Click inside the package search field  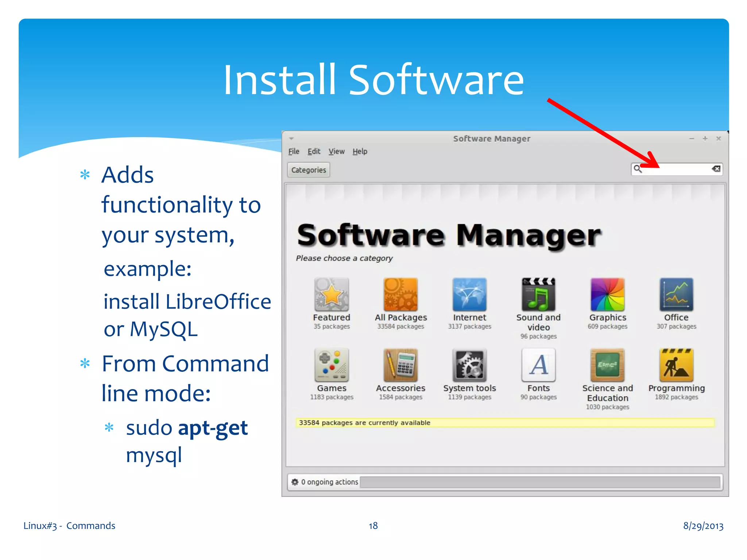tap(677, 169)
